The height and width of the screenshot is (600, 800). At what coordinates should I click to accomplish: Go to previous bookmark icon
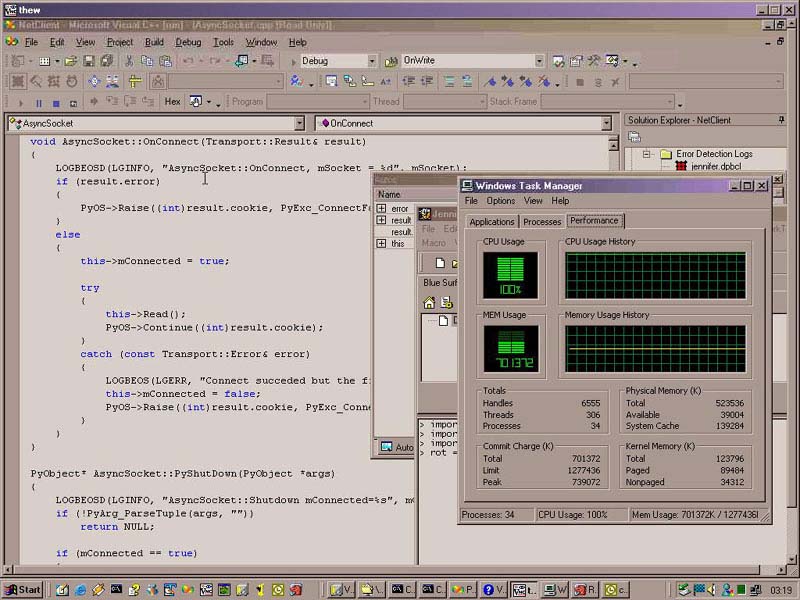point(526,81)
